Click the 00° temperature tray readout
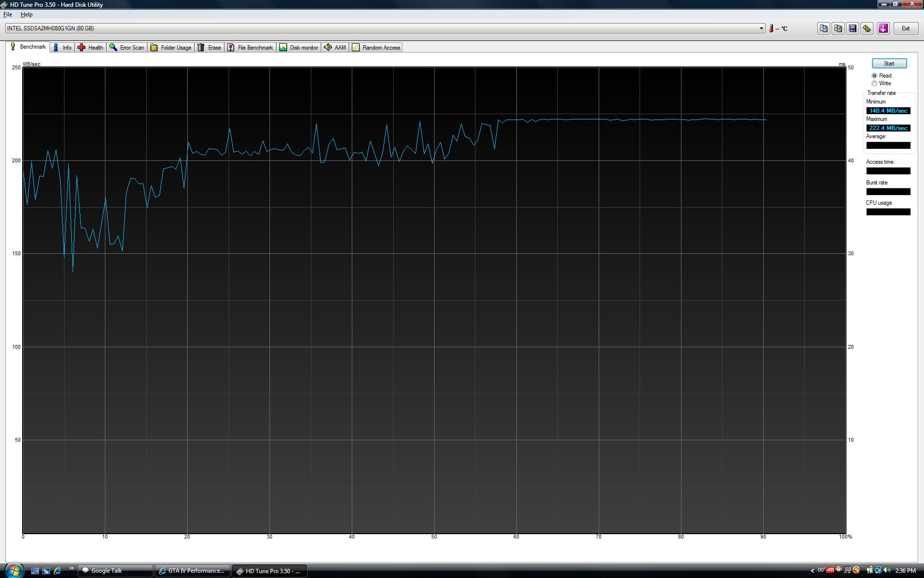 click(x=821, y=570)
